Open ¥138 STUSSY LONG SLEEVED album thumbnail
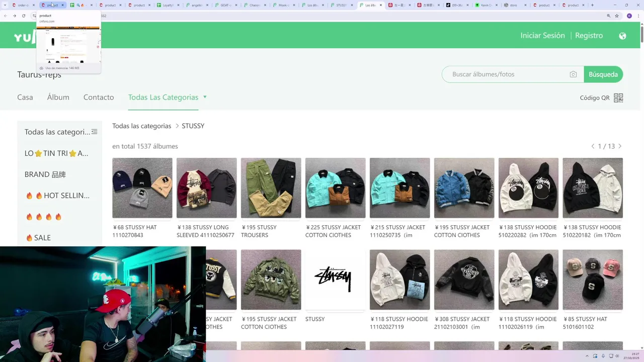 click(207, 188)
